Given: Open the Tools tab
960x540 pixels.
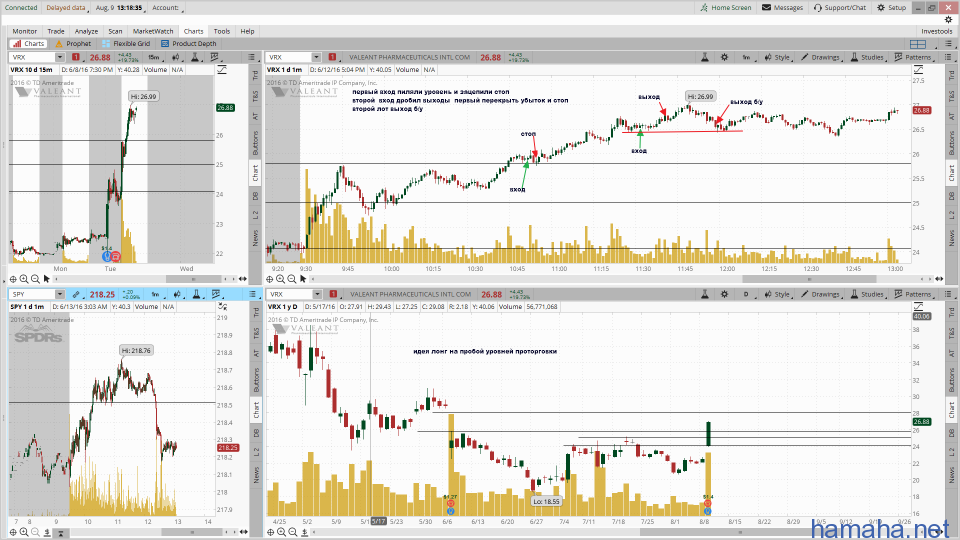Looking at the screenshot, I should coord(222,31).
